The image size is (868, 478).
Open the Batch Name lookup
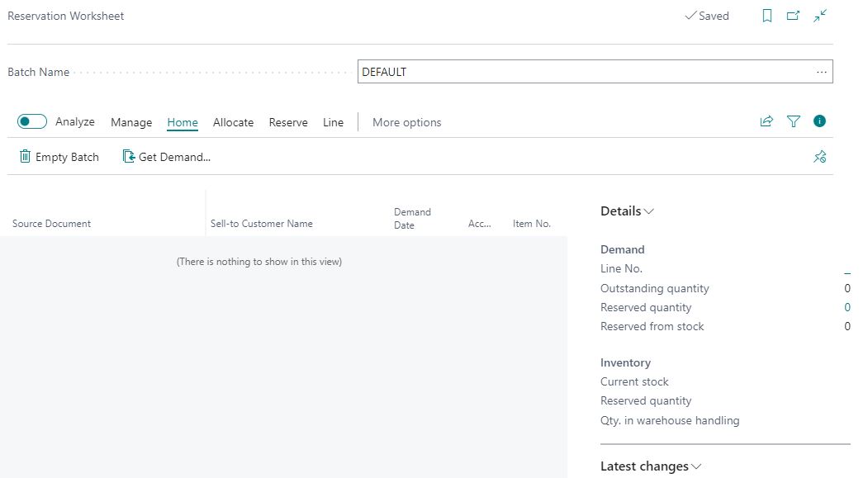pyautogui.click(x=822, y=72)
